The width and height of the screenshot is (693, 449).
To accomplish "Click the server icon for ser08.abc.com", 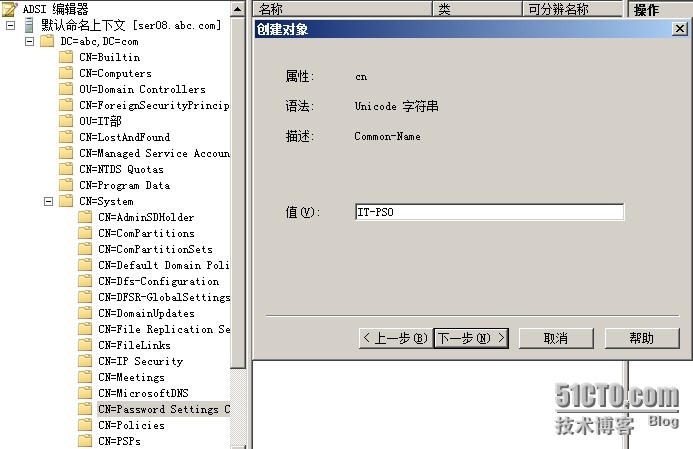I will click(x=29, y=25).
